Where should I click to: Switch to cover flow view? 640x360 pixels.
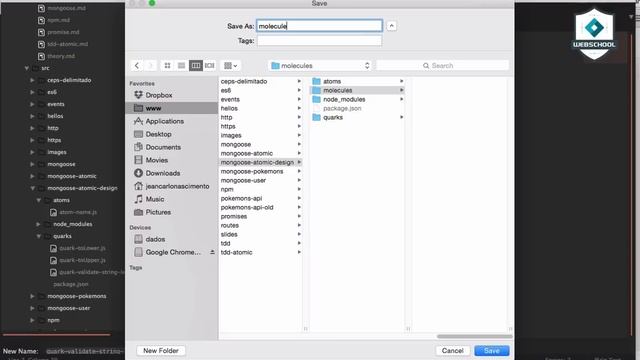coord(210,65)
